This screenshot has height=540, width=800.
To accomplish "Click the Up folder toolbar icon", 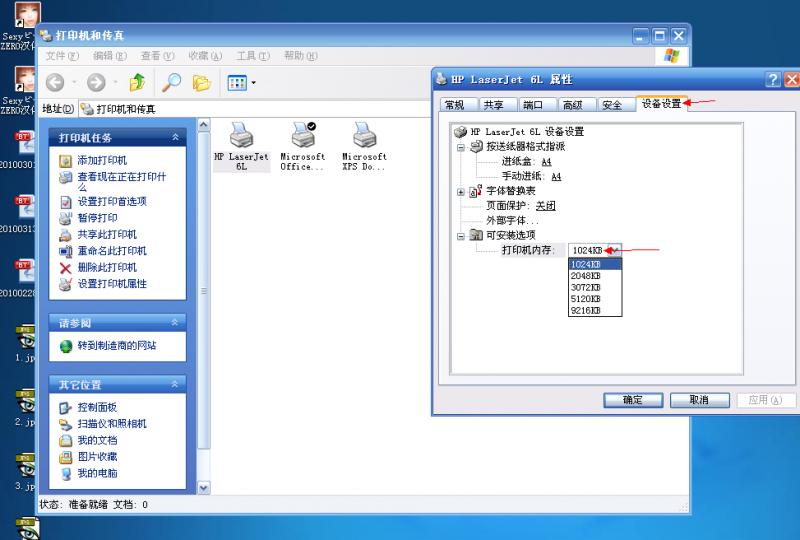I will [138, 83].
